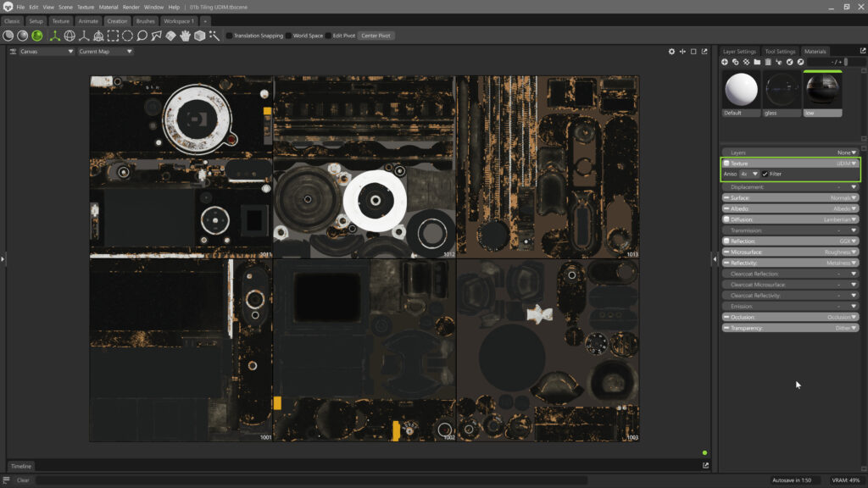The height and width of the screenshot is (488, 868).
Task: Switch to the Tool Settings tab
Action: [x=780, y=52]
